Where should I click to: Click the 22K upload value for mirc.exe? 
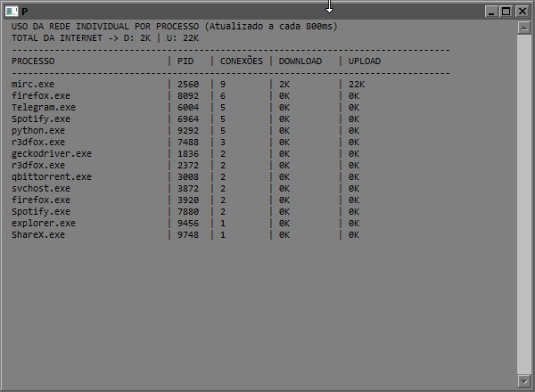point(357,85)
